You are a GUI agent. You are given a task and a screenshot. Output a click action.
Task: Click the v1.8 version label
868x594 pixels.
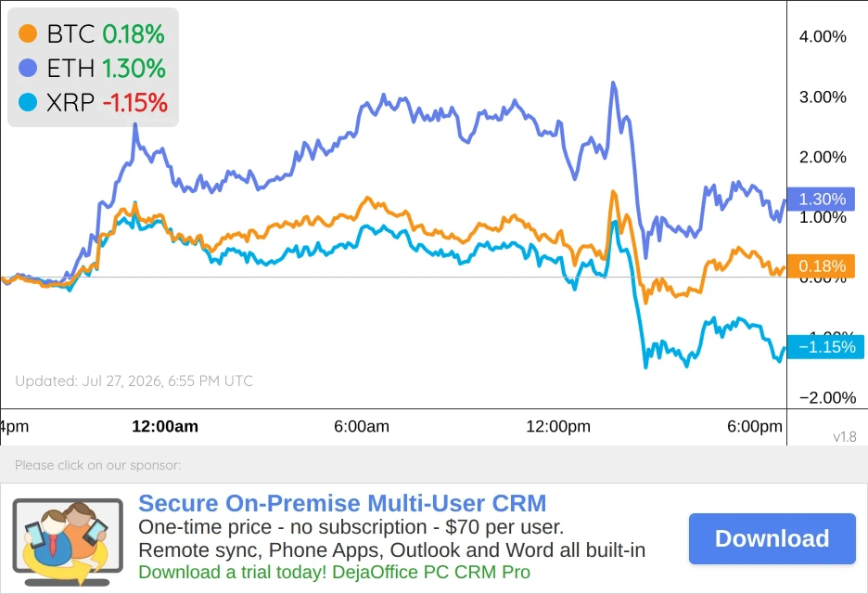click(x=845, y=436)
